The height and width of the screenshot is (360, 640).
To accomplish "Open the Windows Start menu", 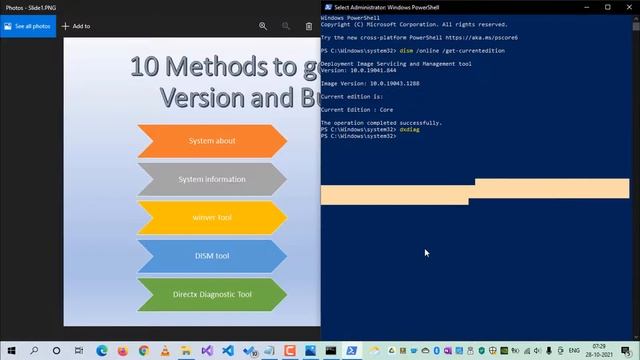I will pos(11,351).
